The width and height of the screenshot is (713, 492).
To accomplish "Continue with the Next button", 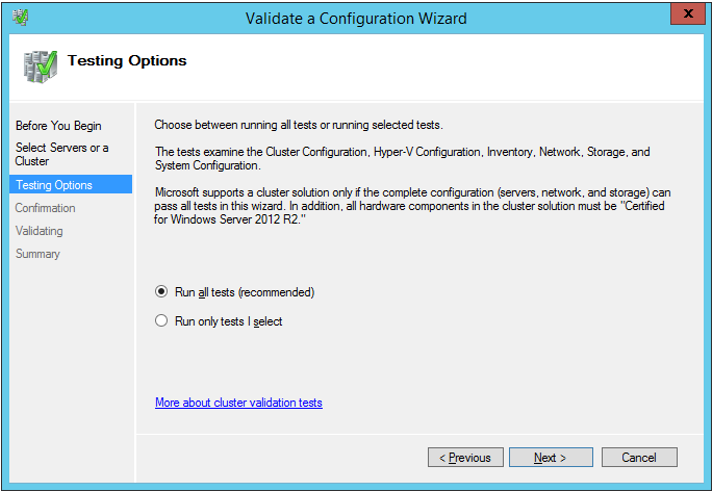I will pos(551,457).
